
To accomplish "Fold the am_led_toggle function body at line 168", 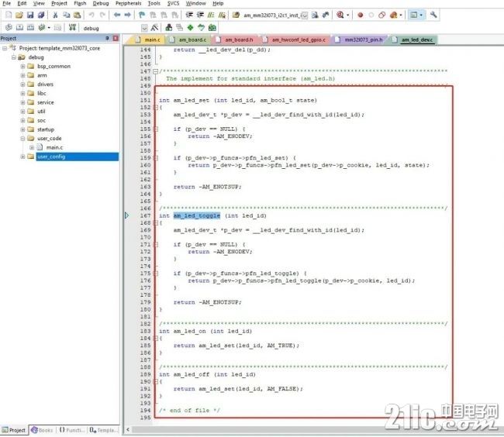I will pos(156,223).
